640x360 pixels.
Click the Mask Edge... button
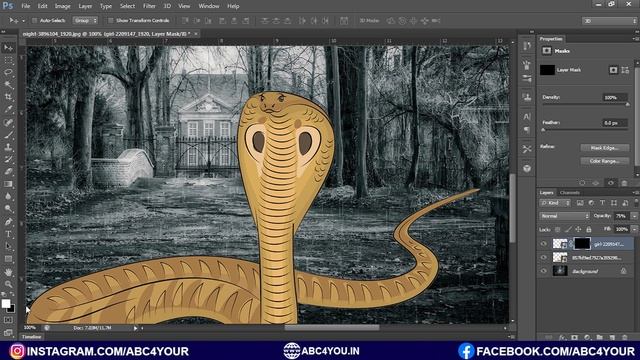(x=604, y=148)
